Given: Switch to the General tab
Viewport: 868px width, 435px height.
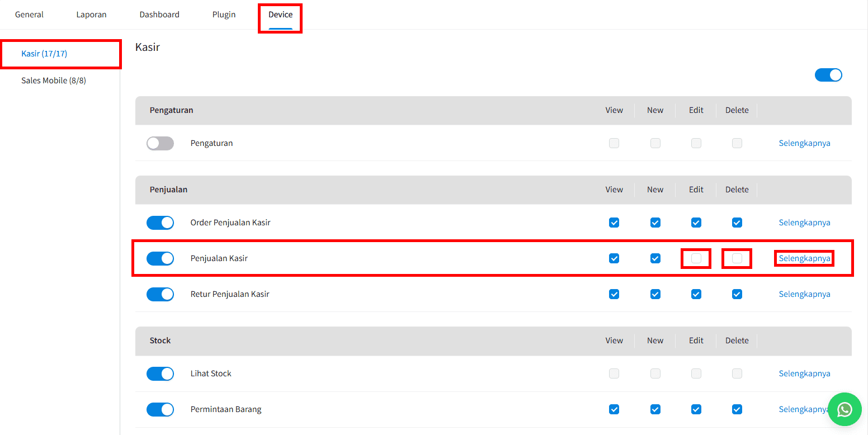Looking at the screenshot, I should [29, 15].
